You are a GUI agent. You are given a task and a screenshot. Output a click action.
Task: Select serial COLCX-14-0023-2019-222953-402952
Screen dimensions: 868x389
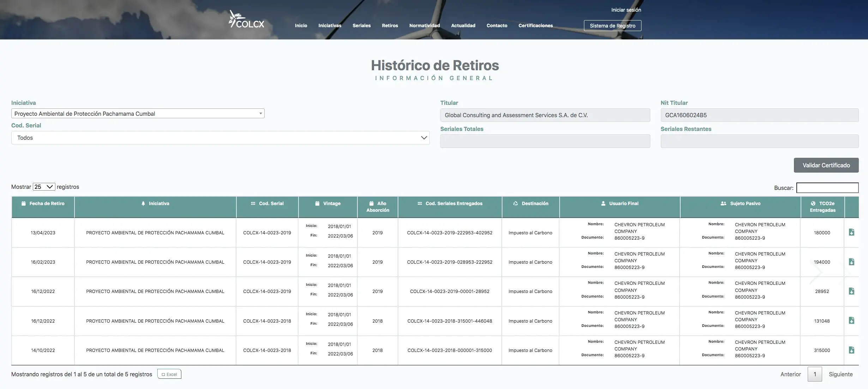450,233
